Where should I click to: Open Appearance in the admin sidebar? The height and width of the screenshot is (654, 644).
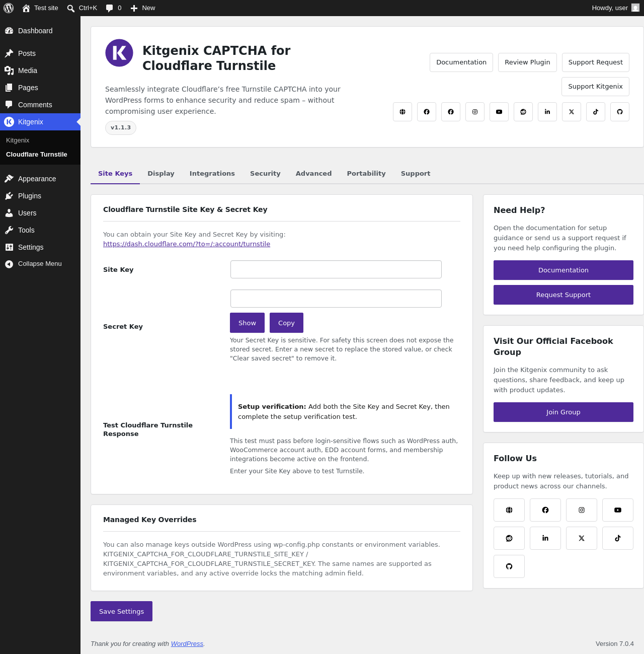(40, 179)
